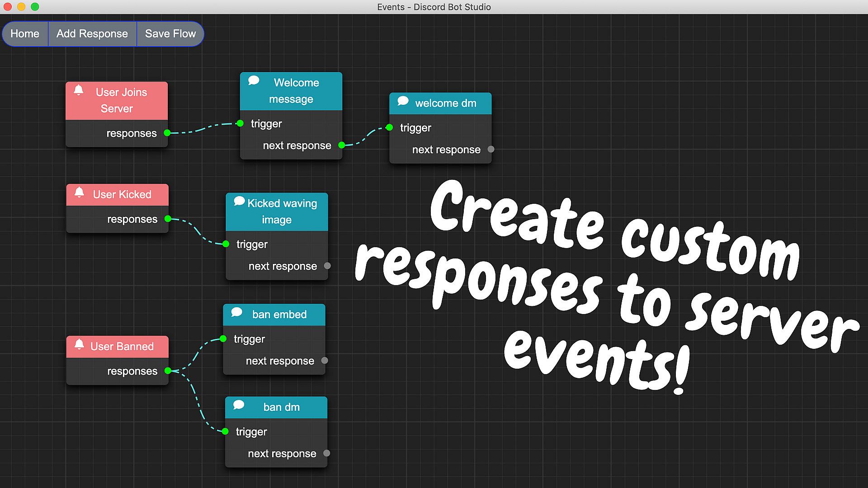Click chat bubble icon on ban dm node
Image resolution: width=868 pixels, height=488 pixels.
239,405
